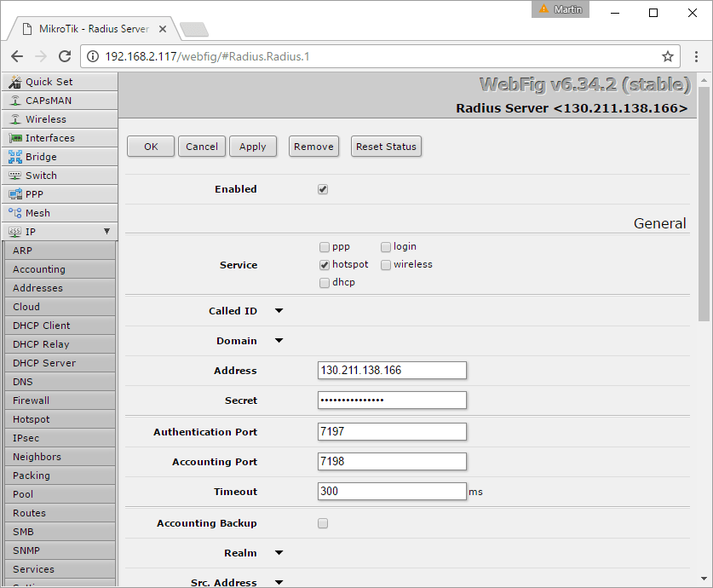The width and height of the screenshot is (713, 588).
Task: Uncheck the hotspot service checkbox
Action: [324, 264]
